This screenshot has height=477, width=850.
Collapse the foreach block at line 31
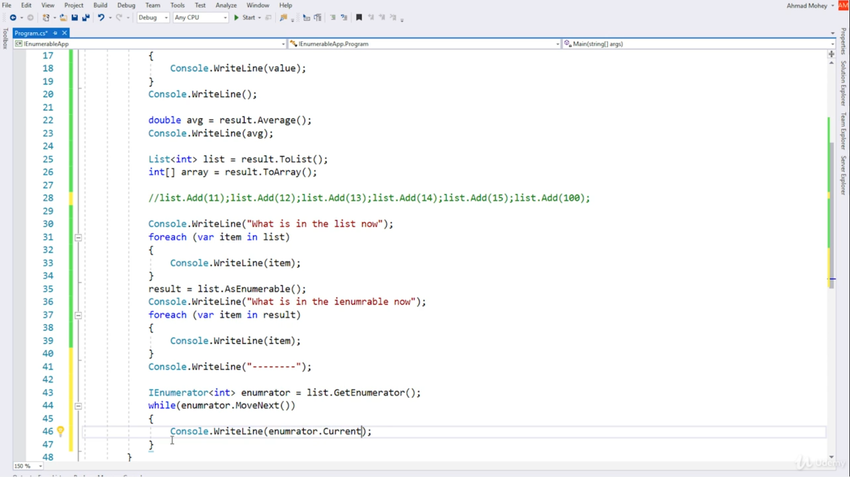(78, 237)
